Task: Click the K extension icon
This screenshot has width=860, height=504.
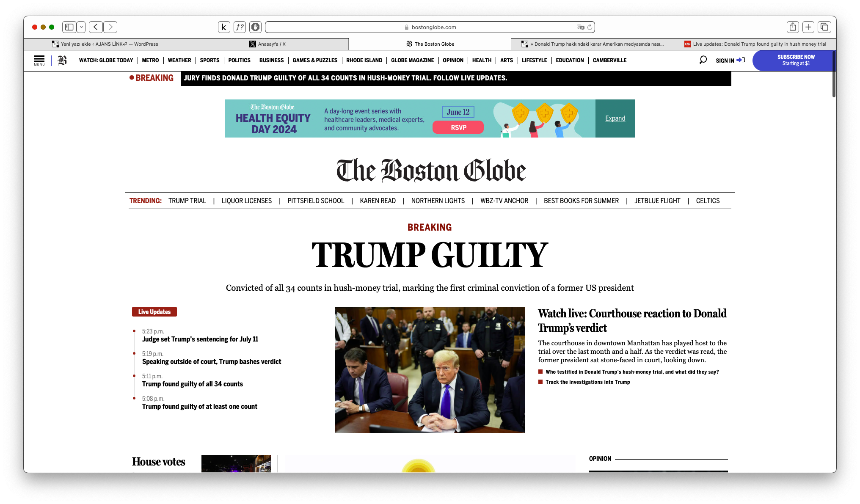Action: pyautogui.click(x=224, y=27)
